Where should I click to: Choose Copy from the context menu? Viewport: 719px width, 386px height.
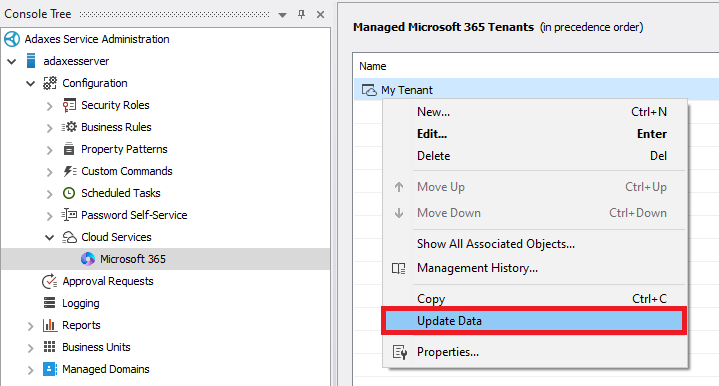[535, 299]
